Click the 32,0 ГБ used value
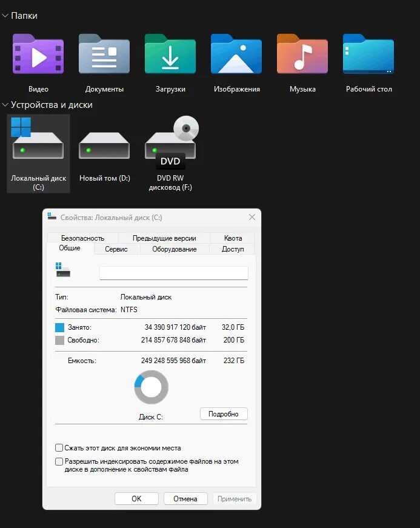The image size is (420, 528). (x=233, y=327)
